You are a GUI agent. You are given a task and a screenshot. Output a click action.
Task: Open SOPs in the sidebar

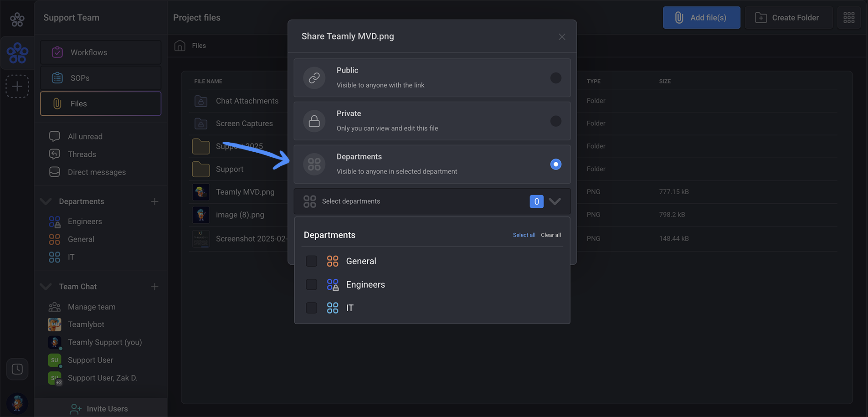point(101,78)
